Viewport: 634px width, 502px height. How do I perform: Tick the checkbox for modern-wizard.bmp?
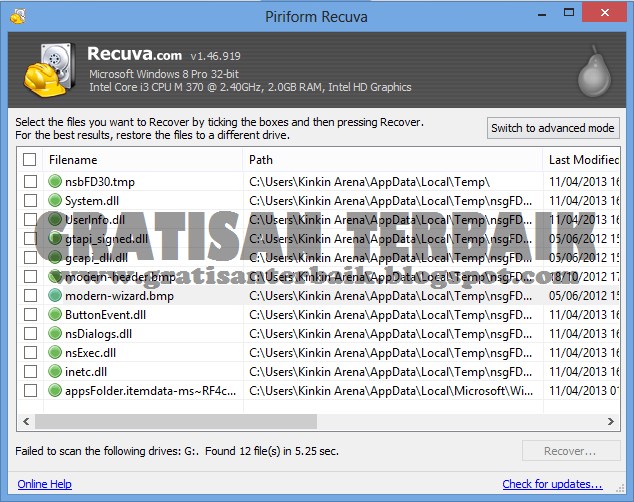coord(30,295)
